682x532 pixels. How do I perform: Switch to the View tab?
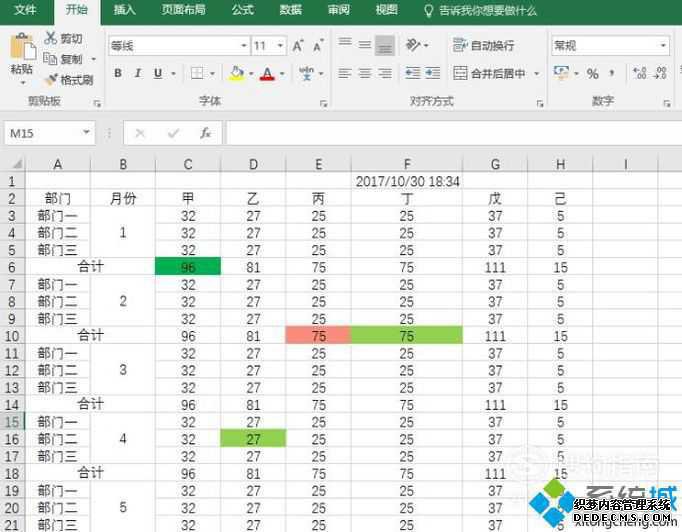tap(387, 10)
